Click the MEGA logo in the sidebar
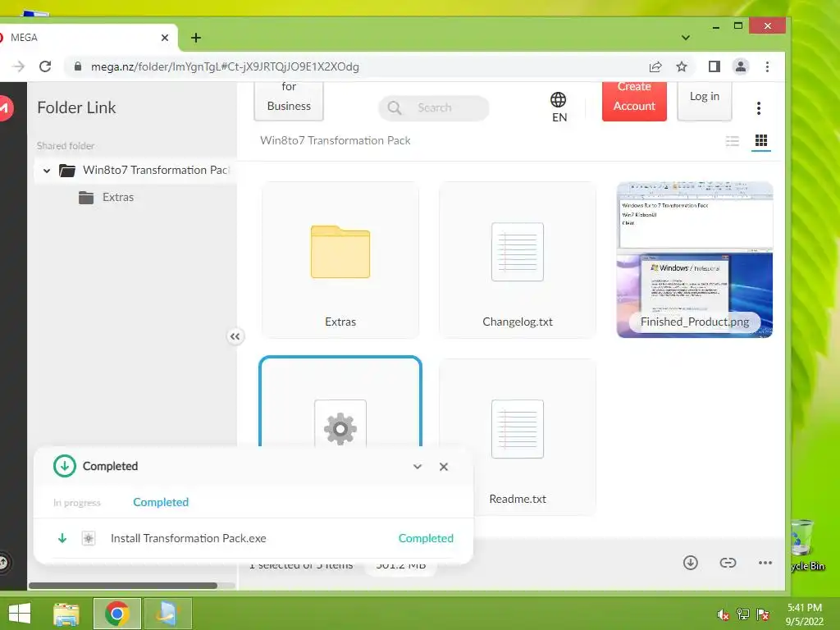Screen dimensions: 840x630 coord(4,108)
